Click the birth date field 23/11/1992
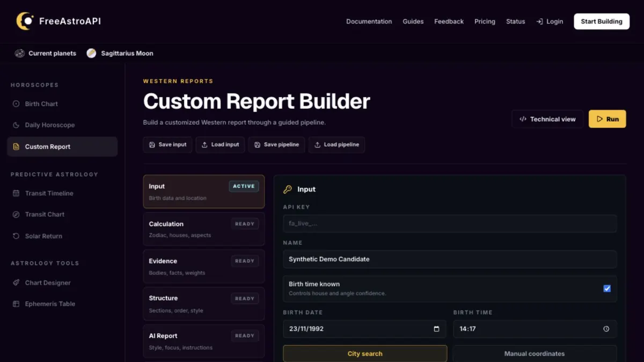644x362 pixels. (364, 329)
